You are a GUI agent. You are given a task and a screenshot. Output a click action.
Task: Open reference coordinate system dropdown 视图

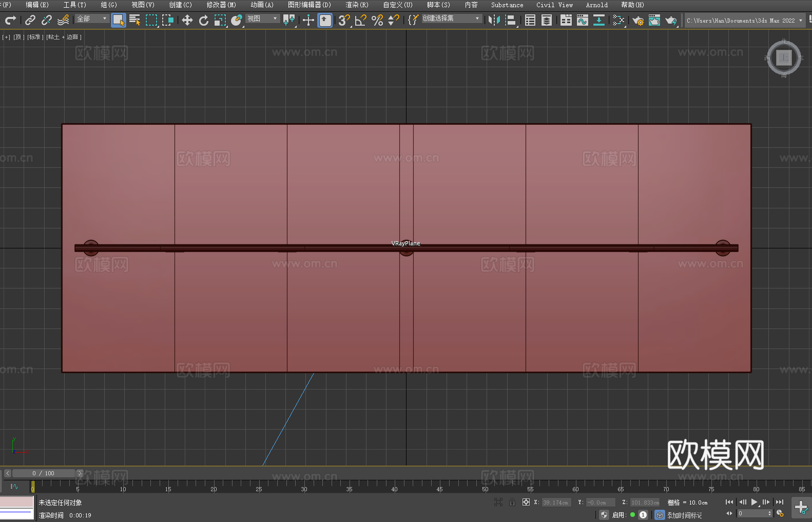262,18
